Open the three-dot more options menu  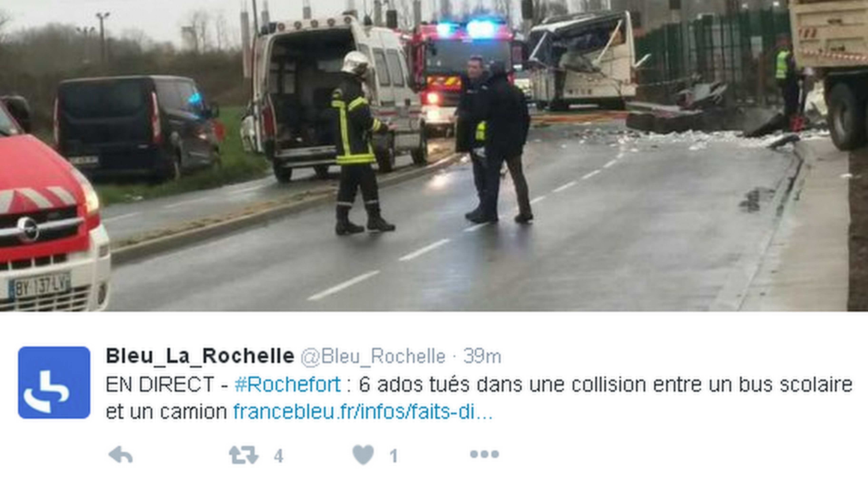[485, 454]
